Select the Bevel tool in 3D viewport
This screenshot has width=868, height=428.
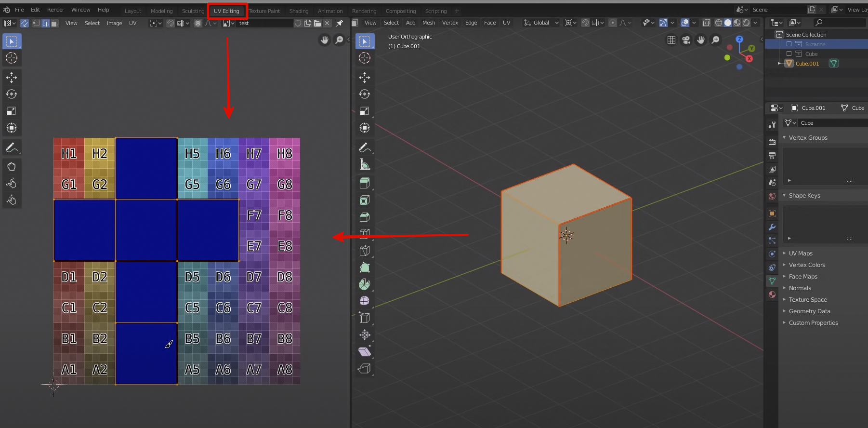(x=365, y=217)
